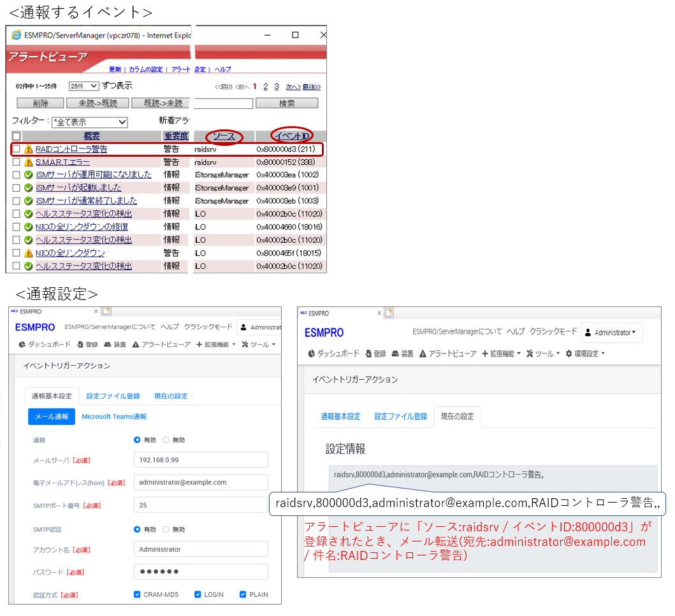Click the 検索 button
Screen dimensions: 675x616
[287, 103]
